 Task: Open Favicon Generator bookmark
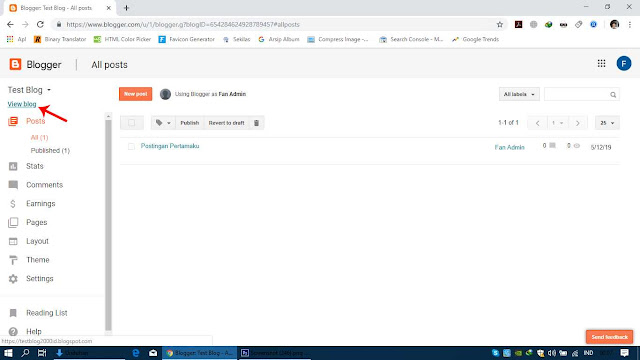point(187,39)
